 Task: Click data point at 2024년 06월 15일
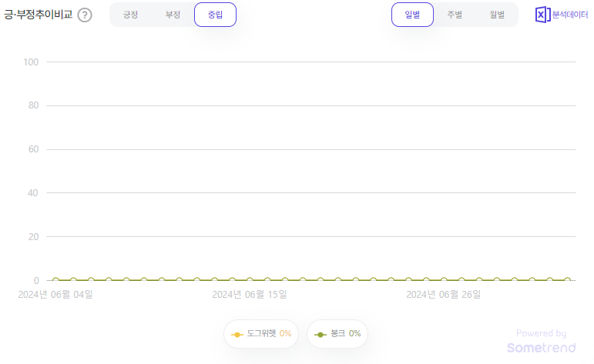coord(250,280)
